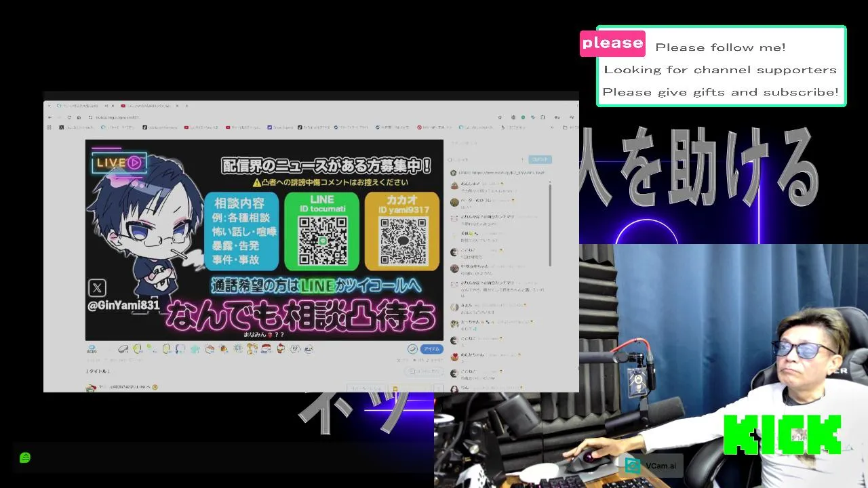This screenshot has height=488, width=868.
Task: Open the first bookmark with X favicon
Action: tap(77, 127)
